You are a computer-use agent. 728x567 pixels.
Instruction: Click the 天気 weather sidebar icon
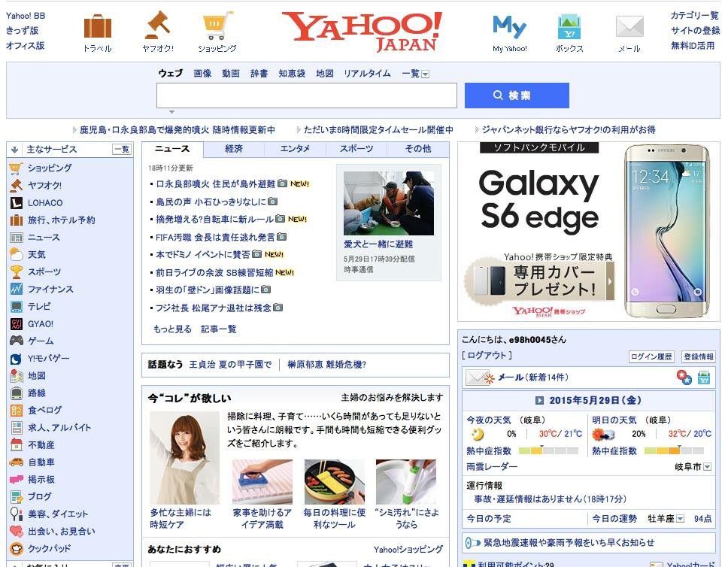point(17,254)
